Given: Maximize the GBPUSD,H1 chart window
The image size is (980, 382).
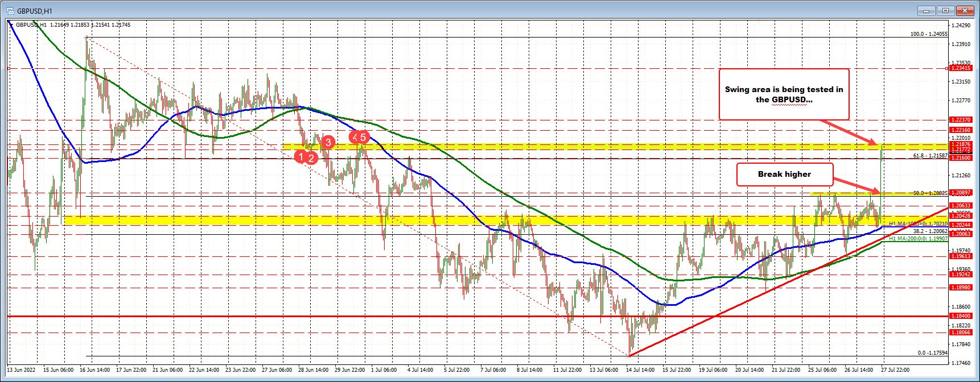Looking at the screenshot, I should [945, 10].
